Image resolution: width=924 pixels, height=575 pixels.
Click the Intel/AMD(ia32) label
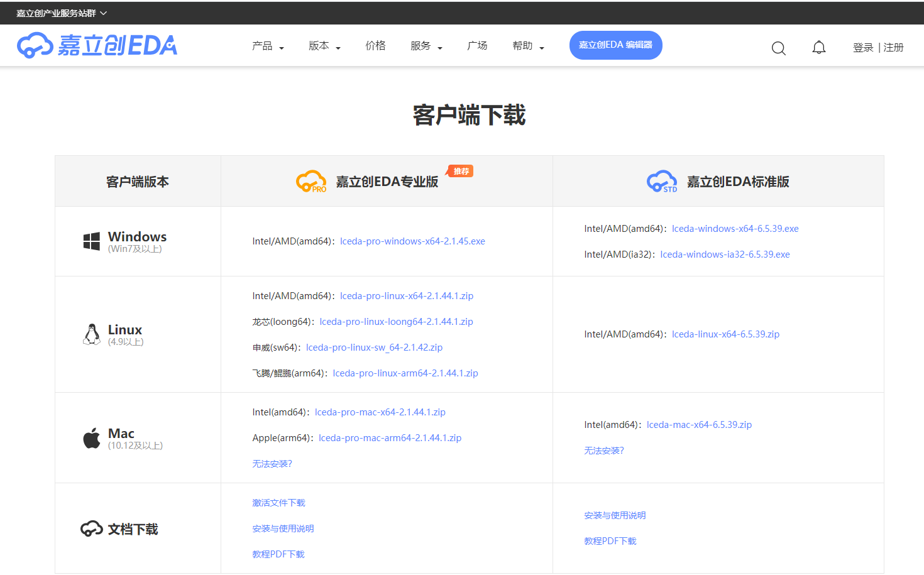click(x=619, y=255)
